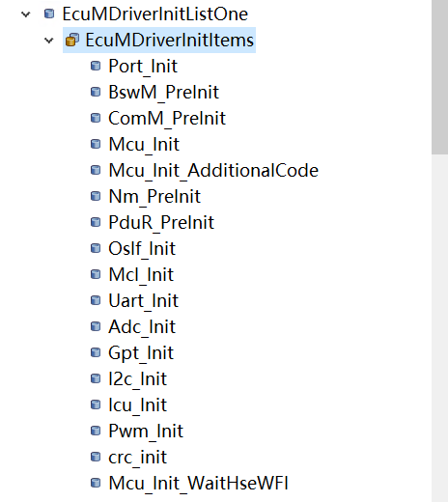Viewport: 448px width, 502px height.
Task: Click the icon beside Pwm_Init
Action: click(96, 431)
